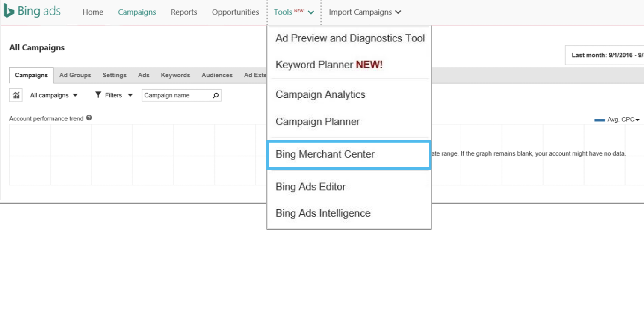
Task: Go to the Reports page
Action: 184,12
